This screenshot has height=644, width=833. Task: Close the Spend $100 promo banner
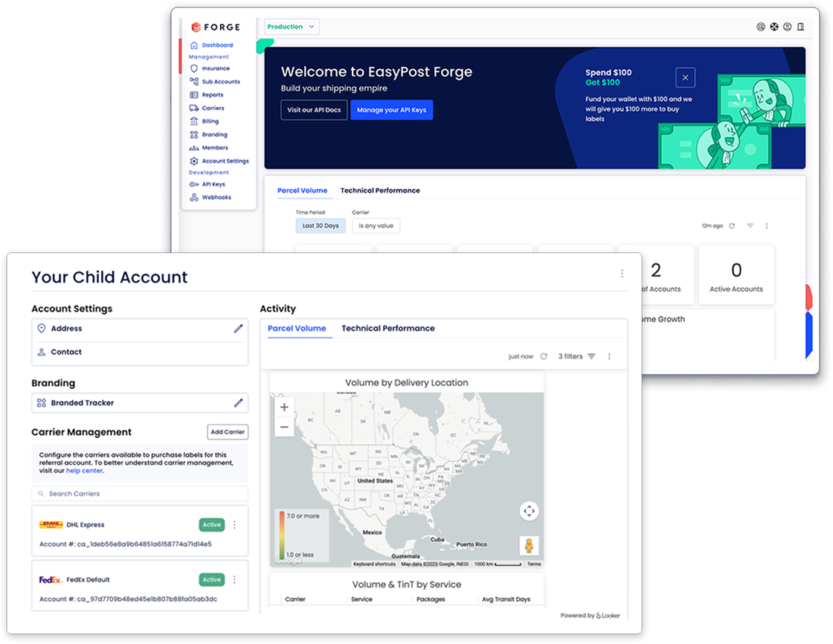point(685,77)
